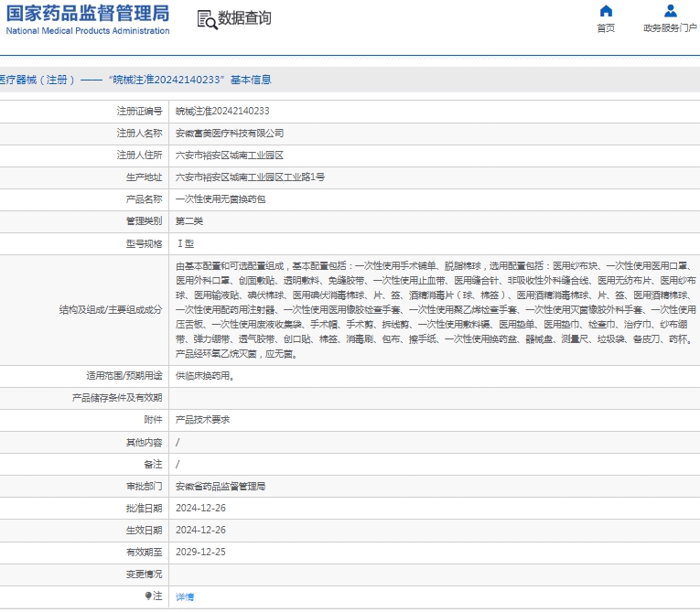Click the 有效期至 row label
This screenshot has width=700, height=612.
pyautogui.click(x=144, y=553)
